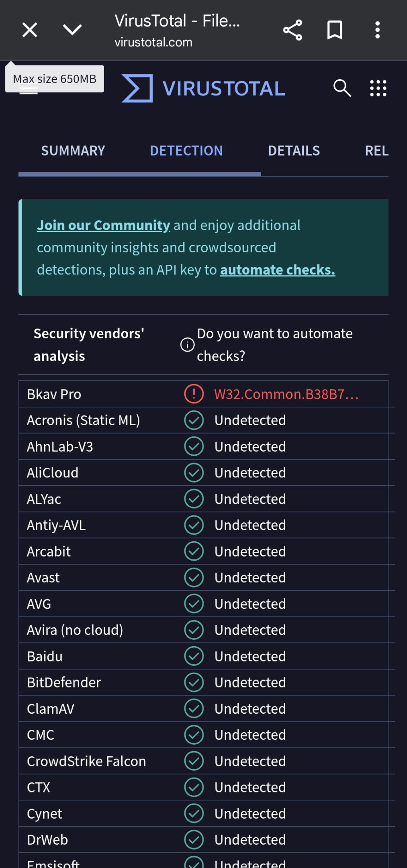Image resolution: width=407 pixels, height=868 pixels.
Task: Click the green check icon for Avast
Action: point(194,577)
